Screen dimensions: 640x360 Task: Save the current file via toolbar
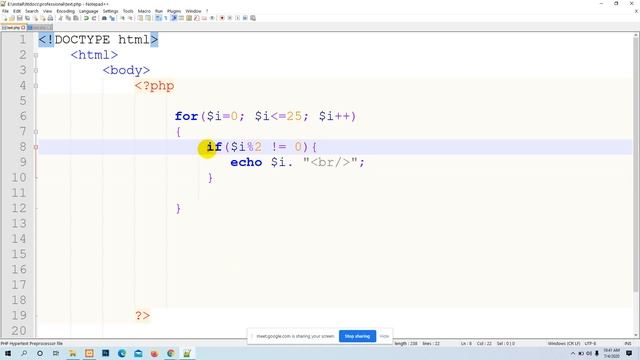(20, 18)
